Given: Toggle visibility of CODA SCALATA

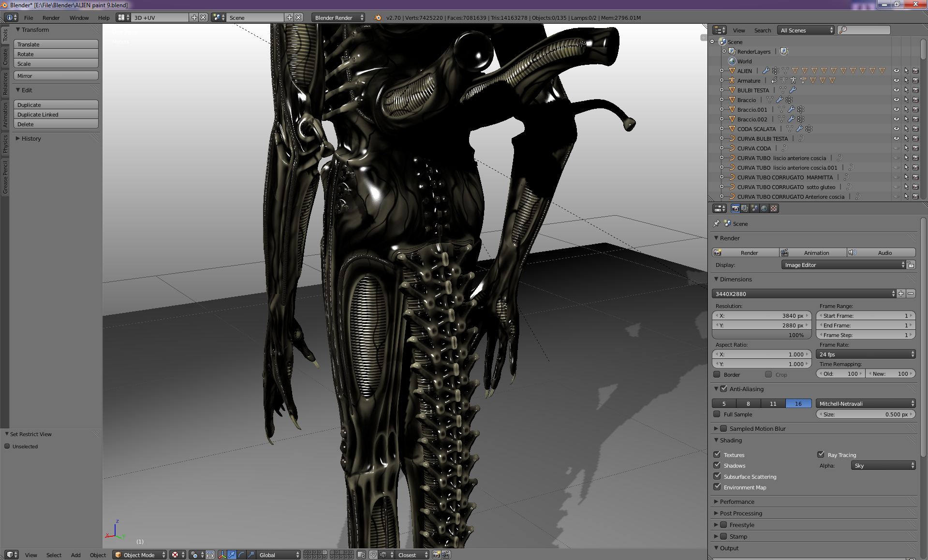Looking at the screenshot, I should coord(897,129).
